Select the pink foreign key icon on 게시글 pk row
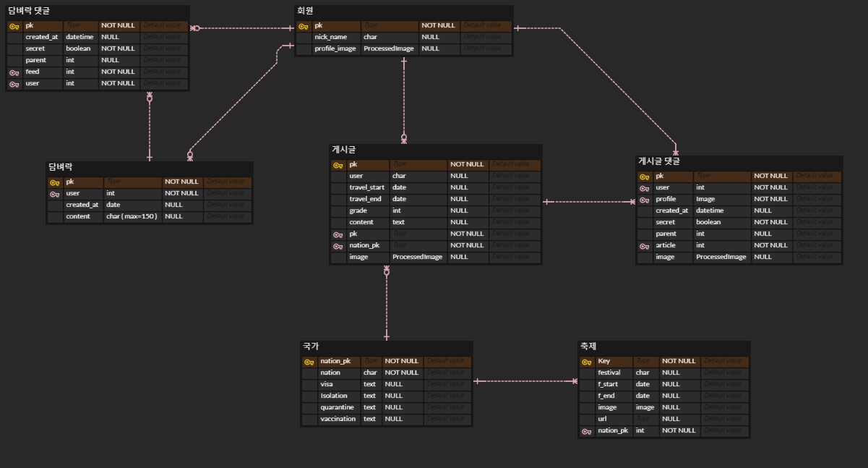 pyautogui.click(x=338, y=234)
